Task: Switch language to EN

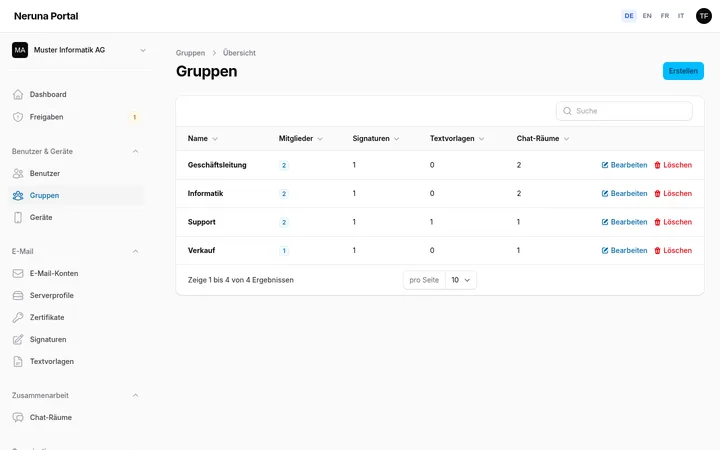Action: click(x=647, y=16)
